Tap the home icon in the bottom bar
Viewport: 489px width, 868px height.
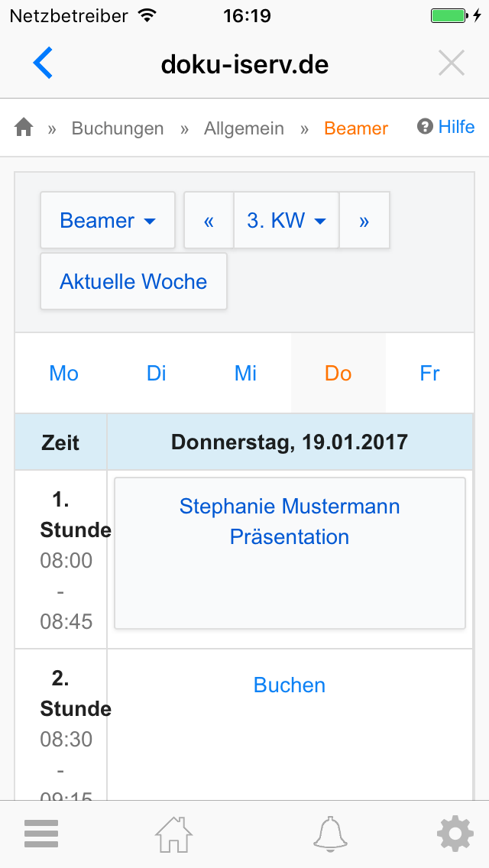[x=173, y=833]
